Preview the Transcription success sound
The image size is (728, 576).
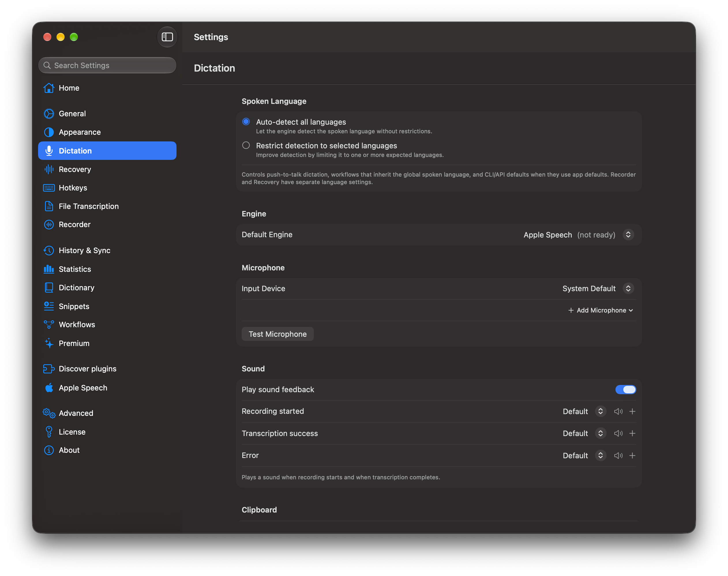click(618, 433)
